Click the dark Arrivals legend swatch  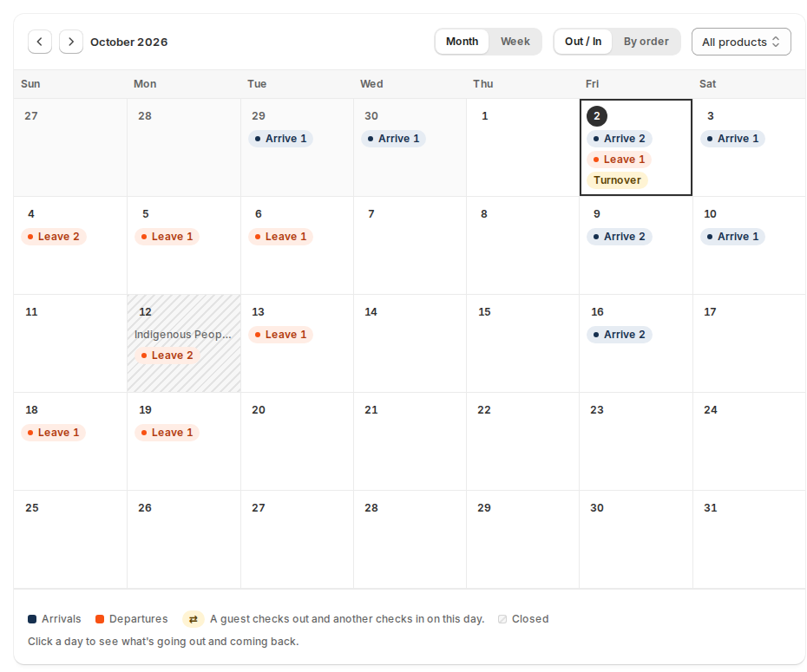coord(32,619)
